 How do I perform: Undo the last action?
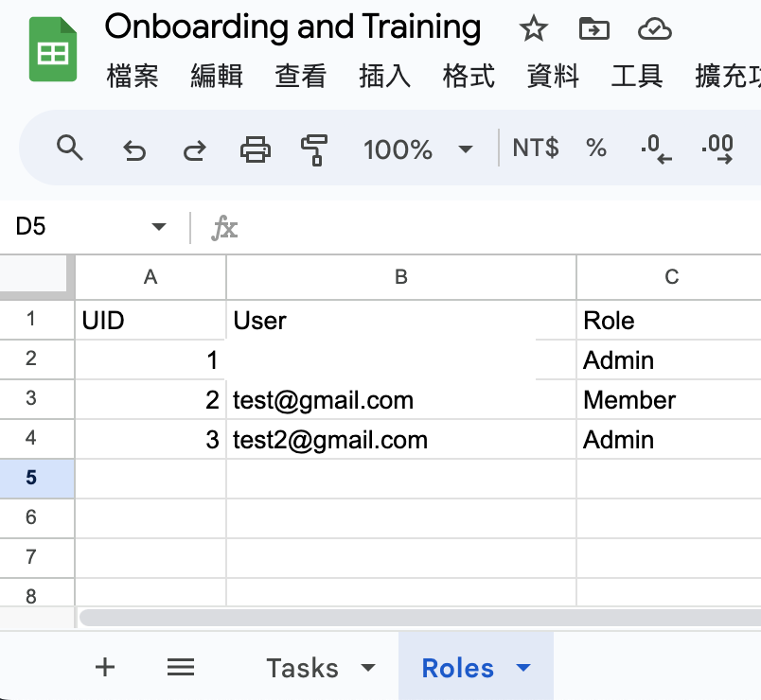134,149
